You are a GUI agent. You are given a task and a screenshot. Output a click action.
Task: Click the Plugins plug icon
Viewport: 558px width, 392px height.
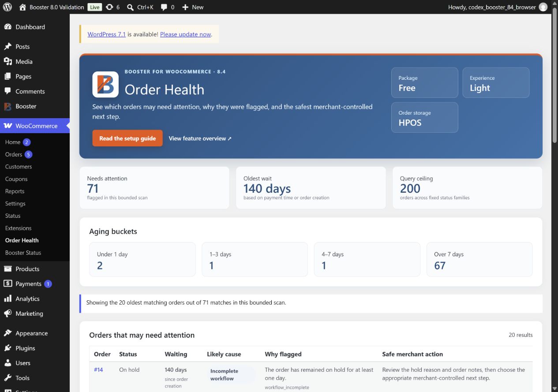[7, 348]
